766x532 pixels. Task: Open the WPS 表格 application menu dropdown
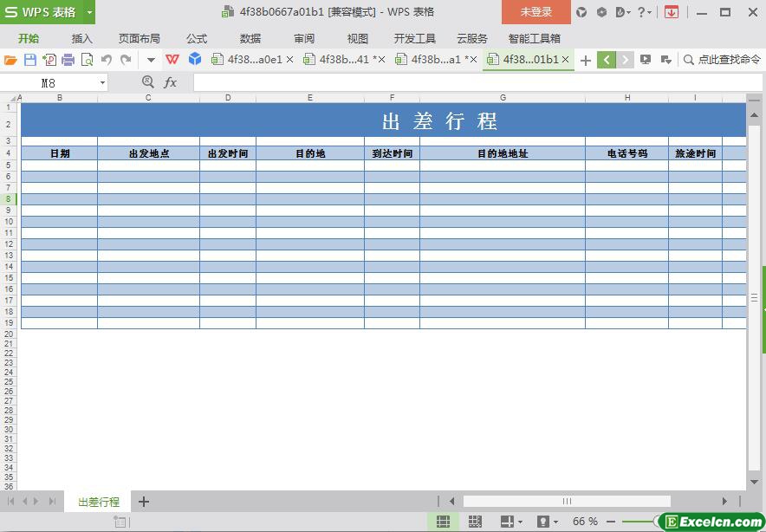pyautogui.click(x=89, y=12)
